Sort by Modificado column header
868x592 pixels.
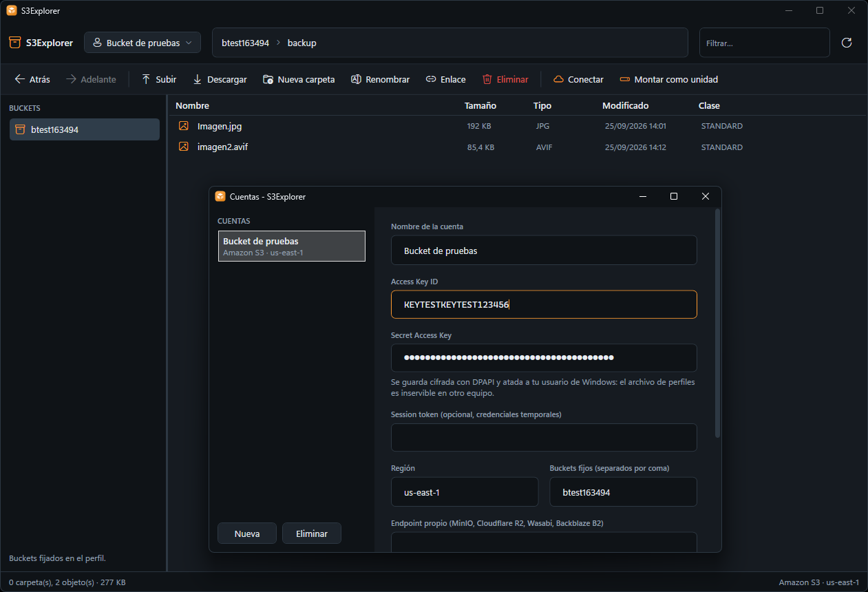pyautogui.click(x=626, y=105)
